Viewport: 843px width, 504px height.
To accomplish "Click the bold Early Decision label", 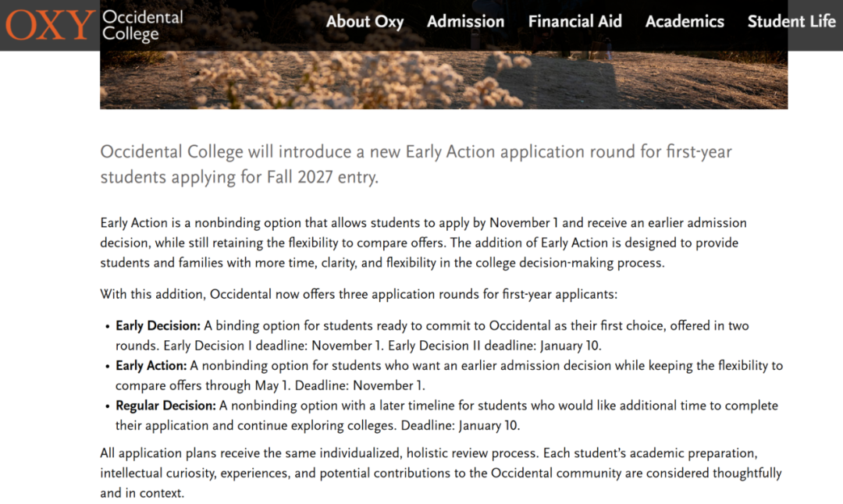I will pos(158,325).
